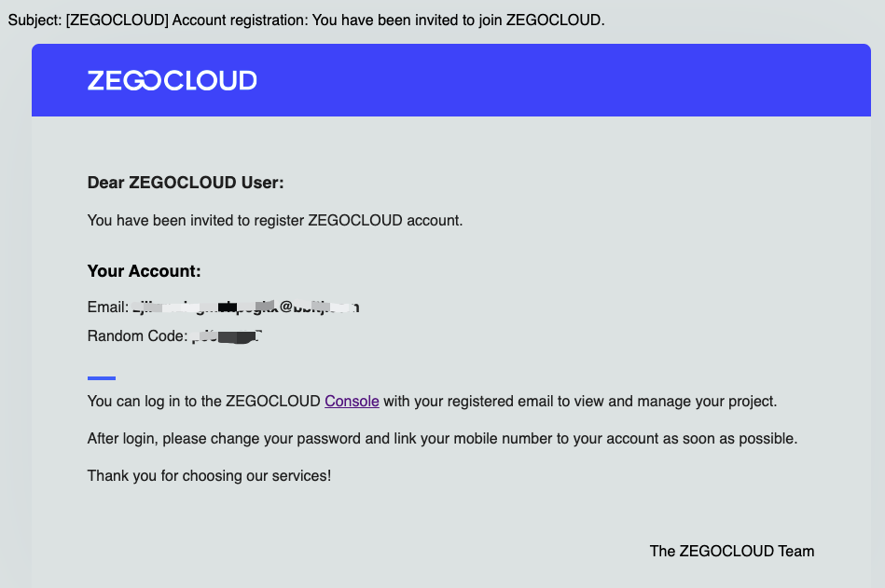
Task: Click the short blue divider line
Action: 102,378
